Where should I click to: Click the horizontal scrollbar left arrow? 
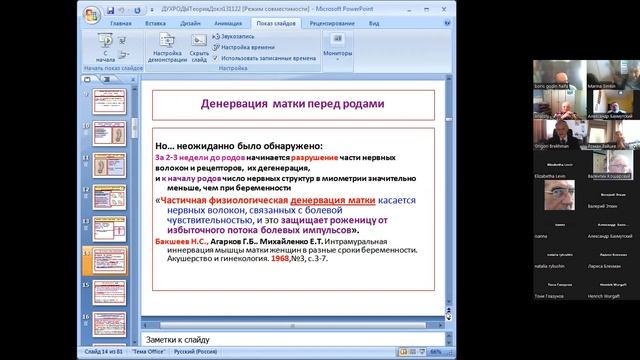click(x=145, y=325)
